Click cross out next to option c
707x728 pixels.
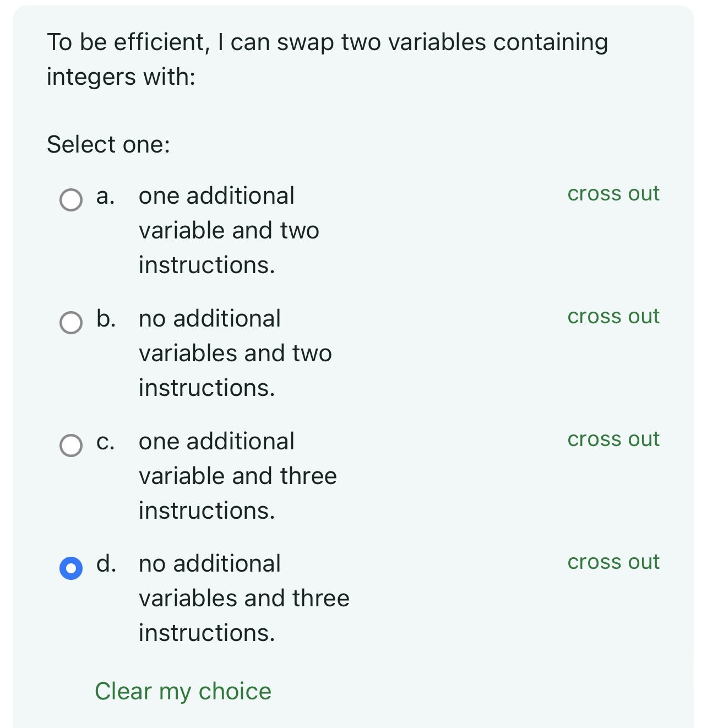[x=613, y=439]
